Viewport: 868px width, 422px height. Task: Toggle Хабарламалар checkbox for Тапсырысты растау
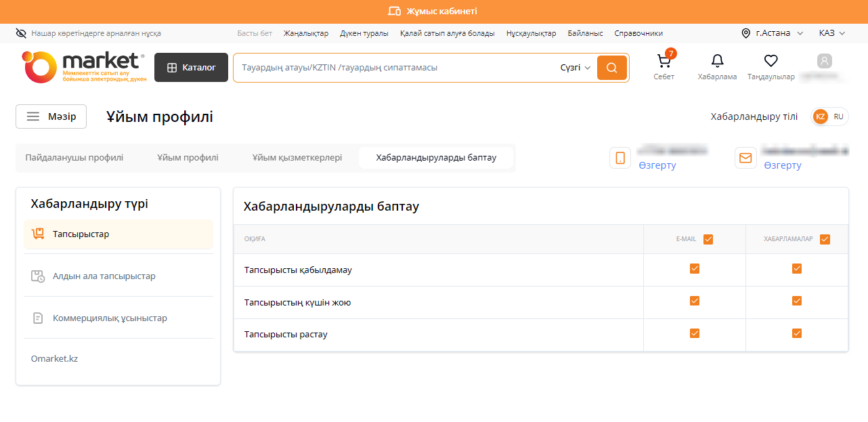point(796,333)
